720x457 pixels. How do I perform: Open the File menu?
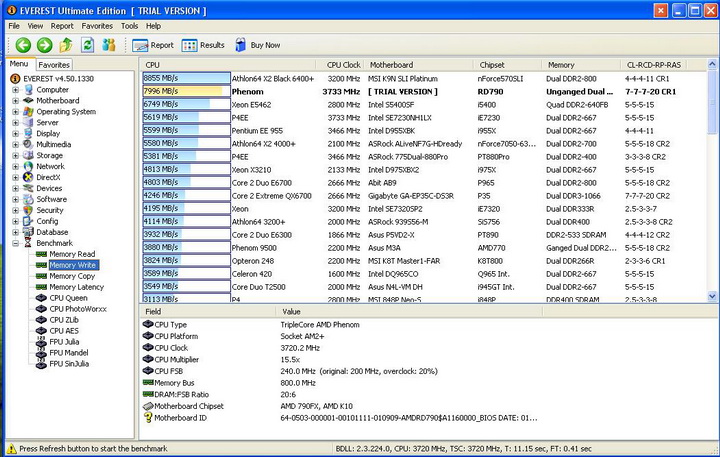[x=14, y=26]
